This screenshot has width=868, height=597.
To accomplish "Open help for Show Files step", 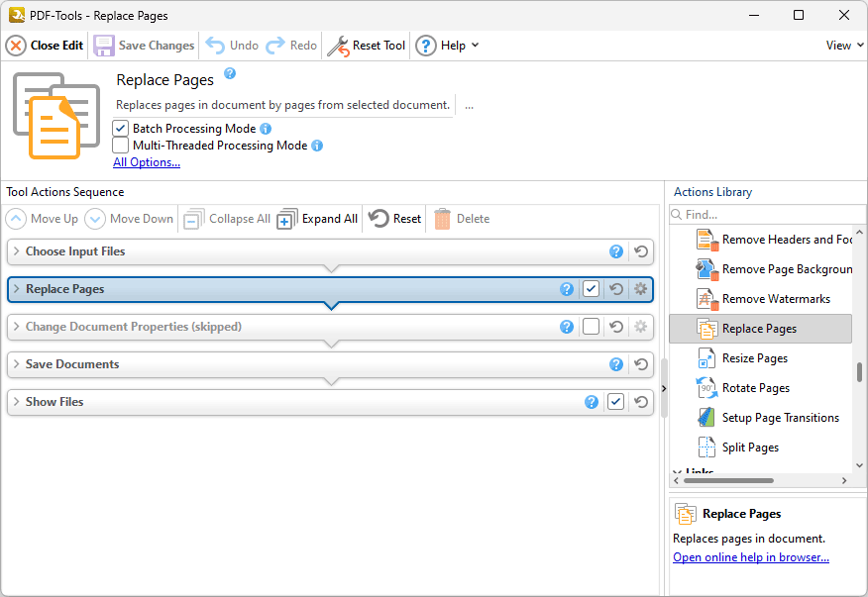I will (592, 402).
